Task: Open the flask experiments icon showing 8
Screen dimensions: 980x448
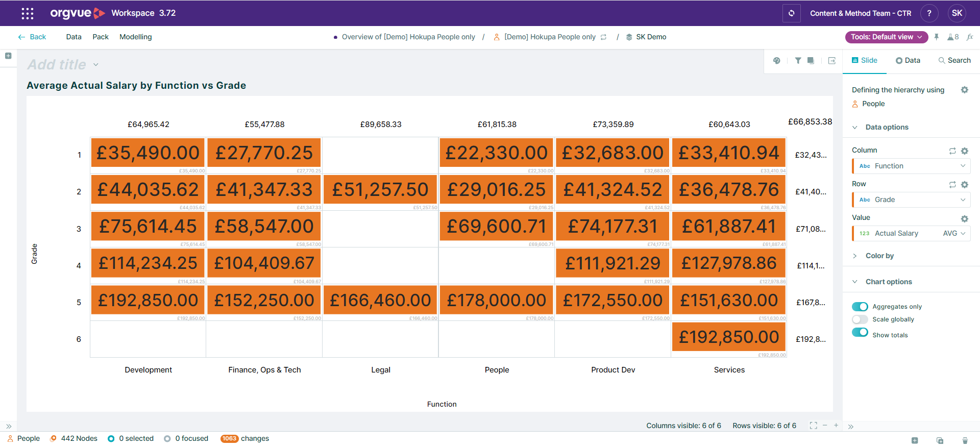Action: pos(953,37)
